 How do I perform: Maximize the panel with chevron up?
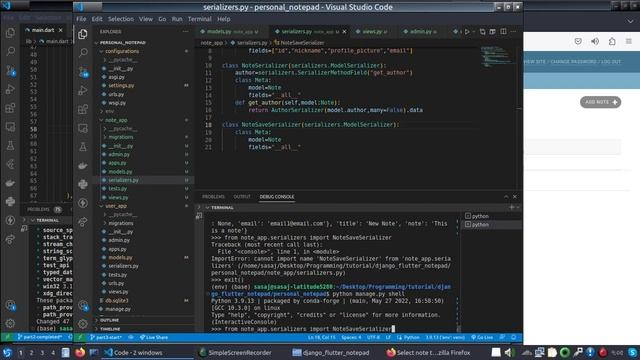506,197
